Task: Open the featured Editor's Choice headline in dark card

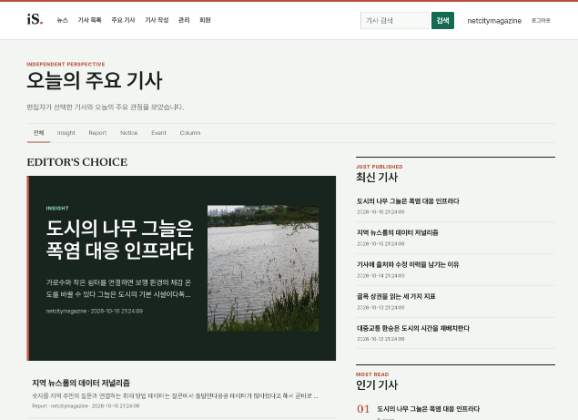Action: 119,240
